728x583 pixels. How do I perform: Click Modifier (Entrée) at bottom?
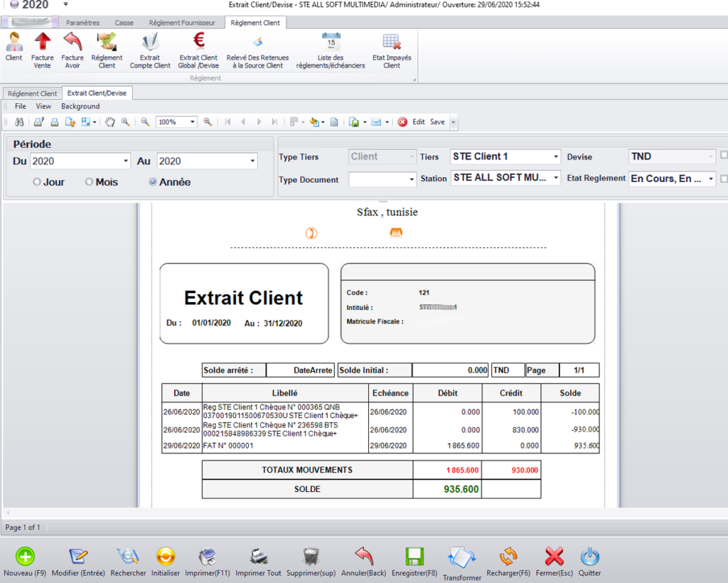[x=78, y=562]
